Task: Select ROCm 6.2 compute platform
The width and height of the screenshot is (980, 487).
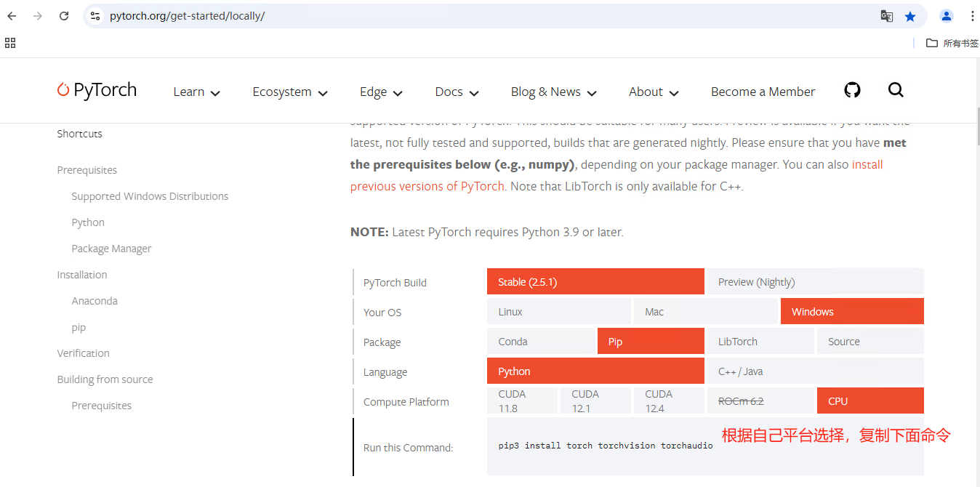Action: coord(760,401)
